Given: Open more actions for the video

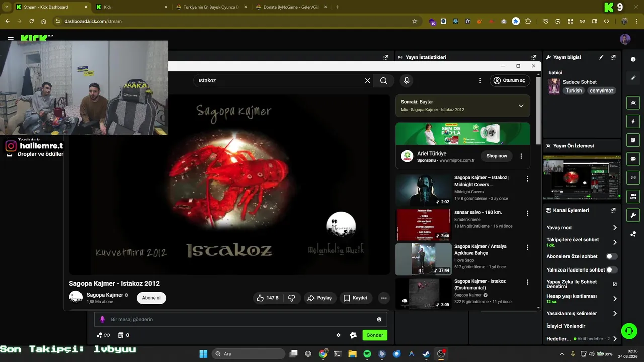Looking at the screenshot, I should pyautogui.click(x=384, y=298).
